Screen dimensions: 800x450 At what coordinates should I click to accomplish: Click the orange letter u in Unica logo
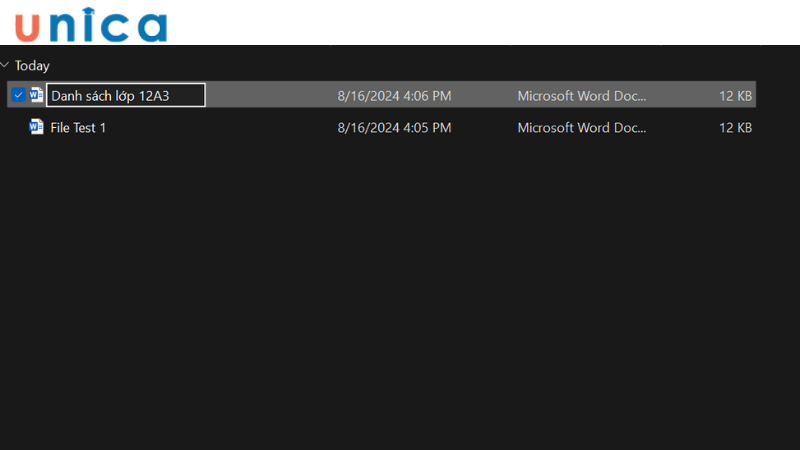29,28
